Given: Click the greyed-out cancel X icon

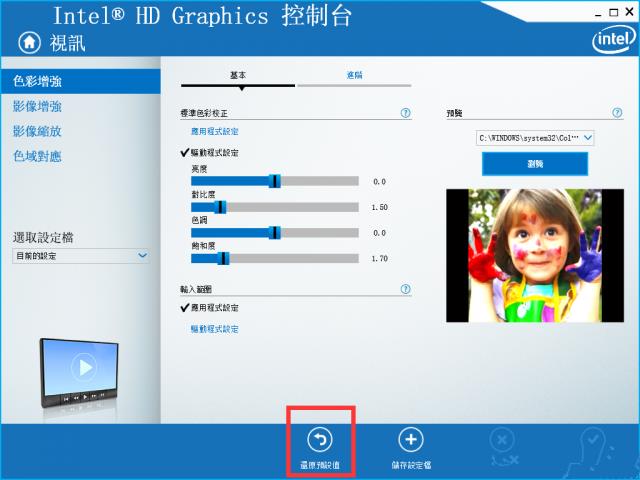Looking at the screenshot, I should click(502, 441).
